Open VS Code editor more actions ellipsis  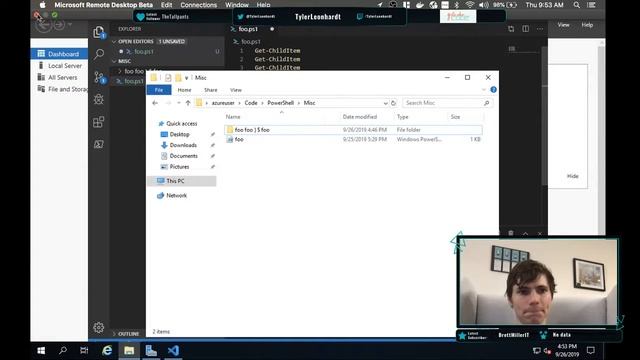pyautogui.click(x=540, y=29)
